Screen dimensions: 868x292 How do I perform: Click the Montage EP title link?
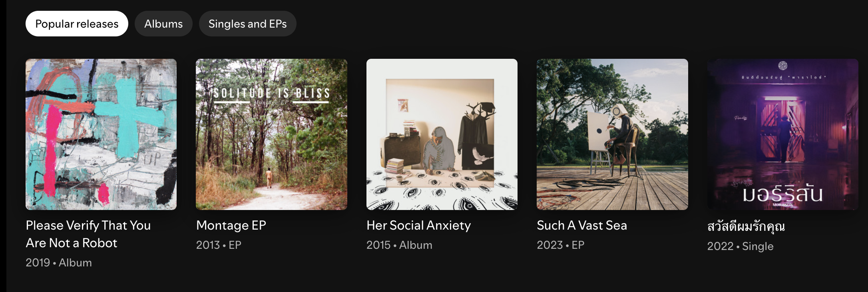[231, 225]
